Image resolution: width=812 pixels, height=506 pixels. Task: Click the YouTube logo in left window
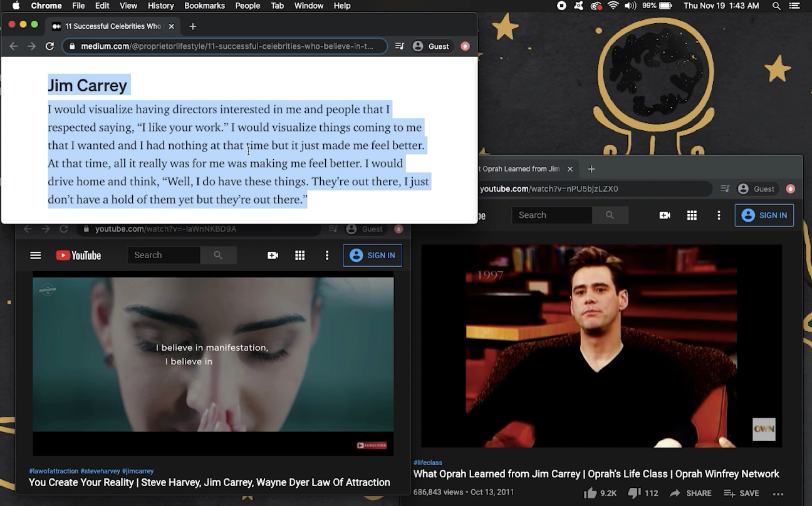78,256
